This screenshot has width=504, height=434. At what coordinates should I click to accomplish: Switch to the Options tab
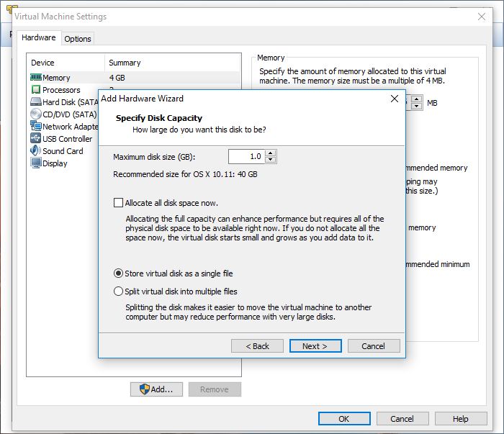click(x=78, y=39)
